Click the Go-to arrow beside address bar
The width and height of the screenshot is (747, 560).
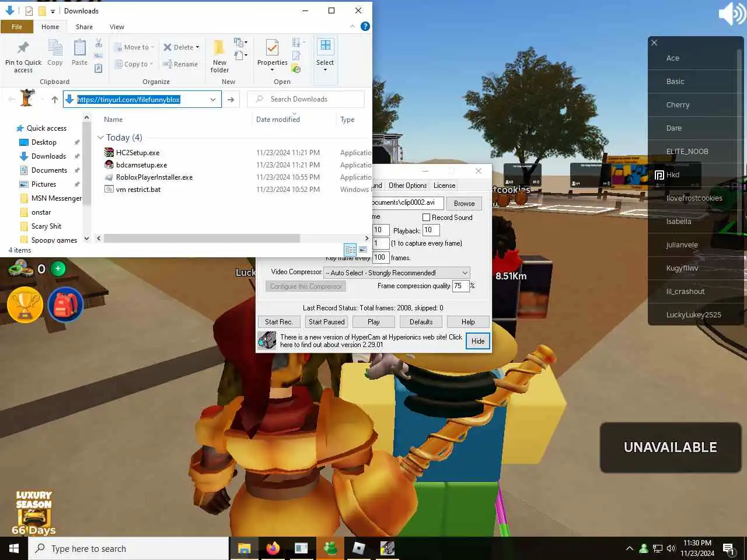231,99
